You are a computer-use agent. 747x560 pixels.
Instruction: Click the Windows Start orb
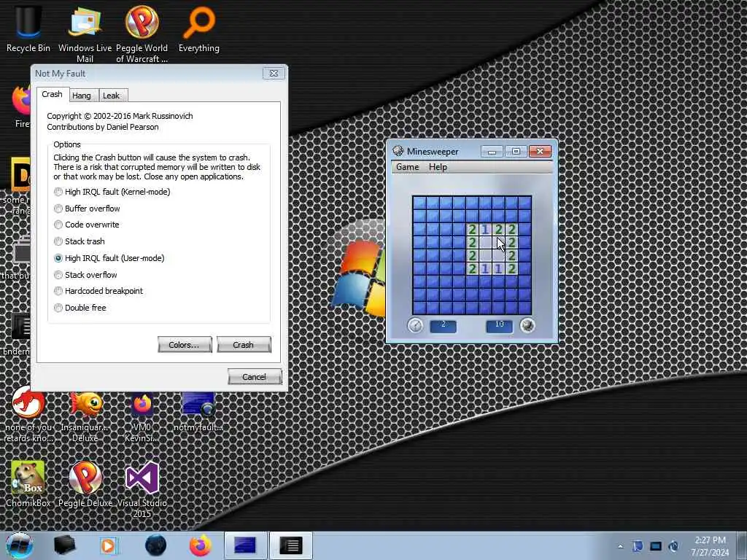pos(19,545)
